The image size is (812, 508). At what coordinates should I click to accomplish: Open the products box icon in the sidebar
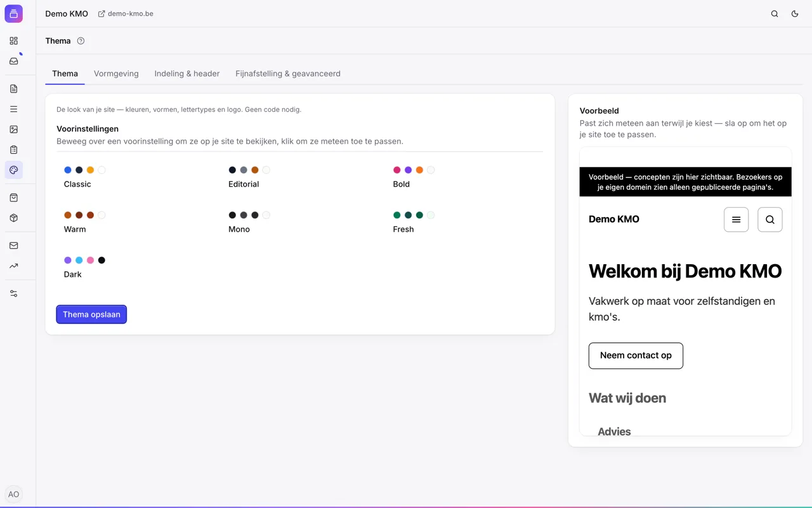click(x=13, y=218)
